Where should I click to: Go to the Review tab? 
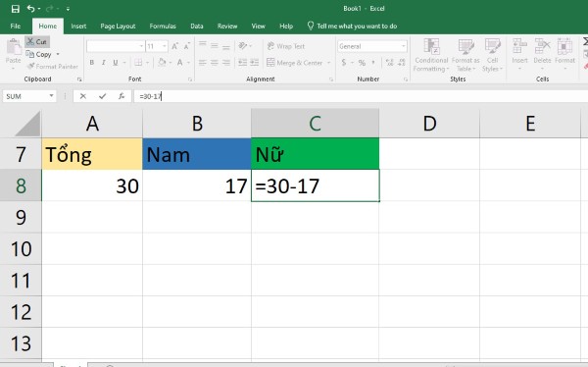click(227, 26)
